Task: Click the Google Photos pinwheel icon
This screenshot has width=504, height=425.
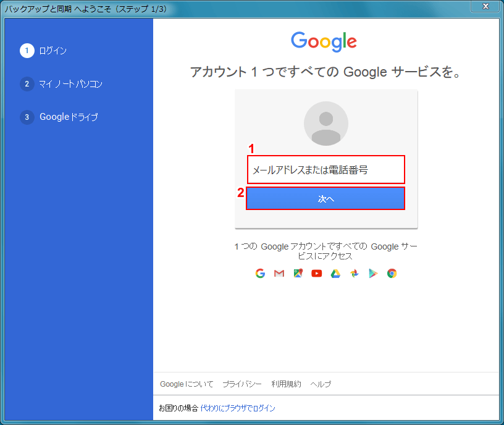Action: point(354,274)
